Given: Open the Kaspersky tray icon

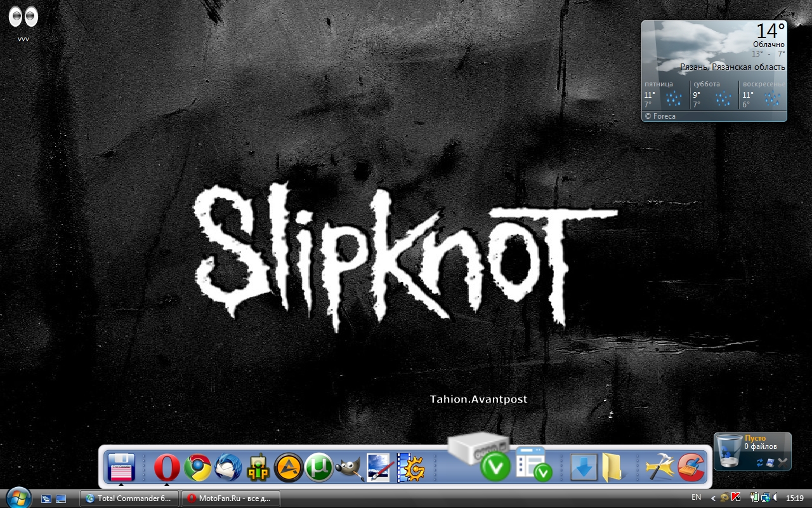Looking at the screenshot, I should [736, 498].
